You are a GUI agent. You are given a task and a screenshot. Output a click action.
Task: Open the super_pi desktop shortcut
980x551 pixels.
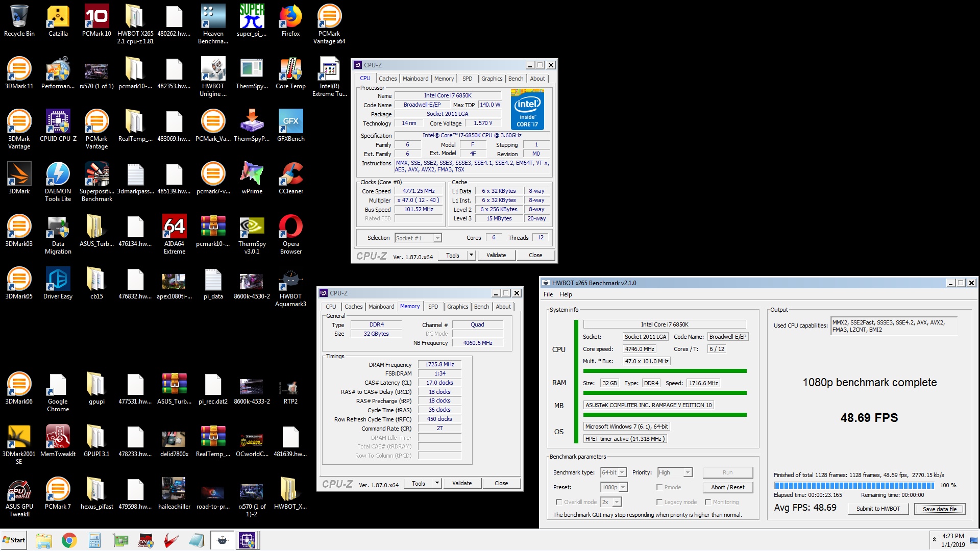252,20
